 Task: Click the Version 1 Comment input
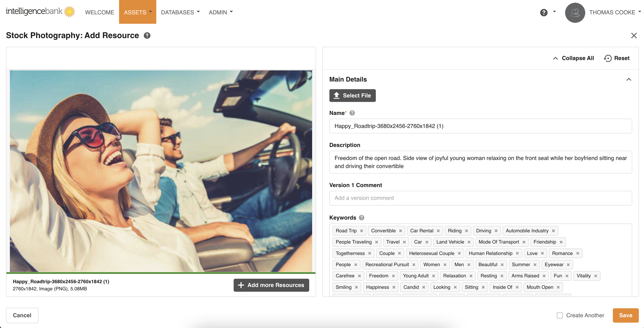[x=480, y=198]
